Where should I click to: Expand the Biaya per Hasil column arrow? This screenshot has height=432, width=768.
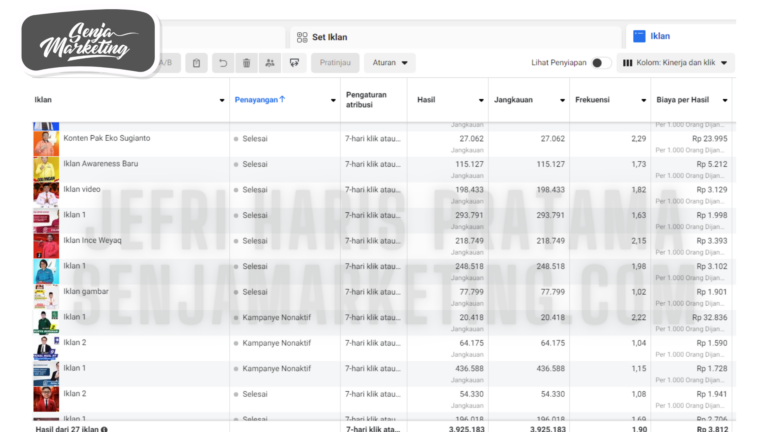pyautogui.click(x=724, y=100)
